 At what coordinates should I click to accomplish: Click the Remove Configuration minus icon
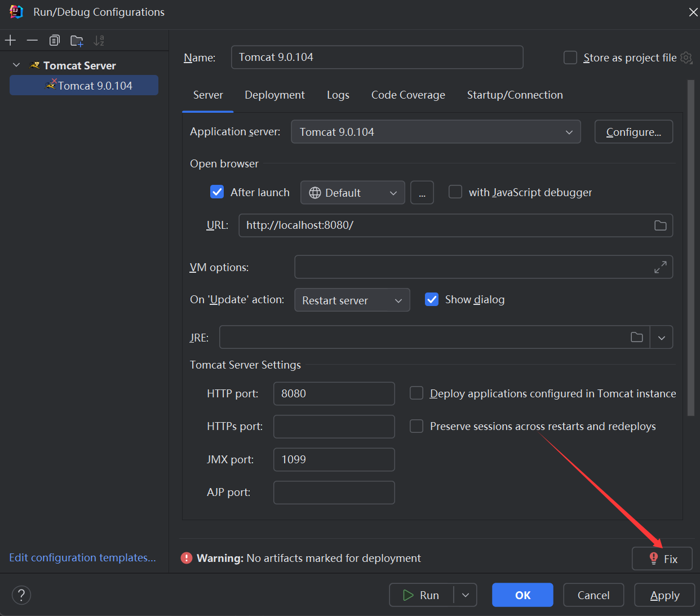(32, 40)
